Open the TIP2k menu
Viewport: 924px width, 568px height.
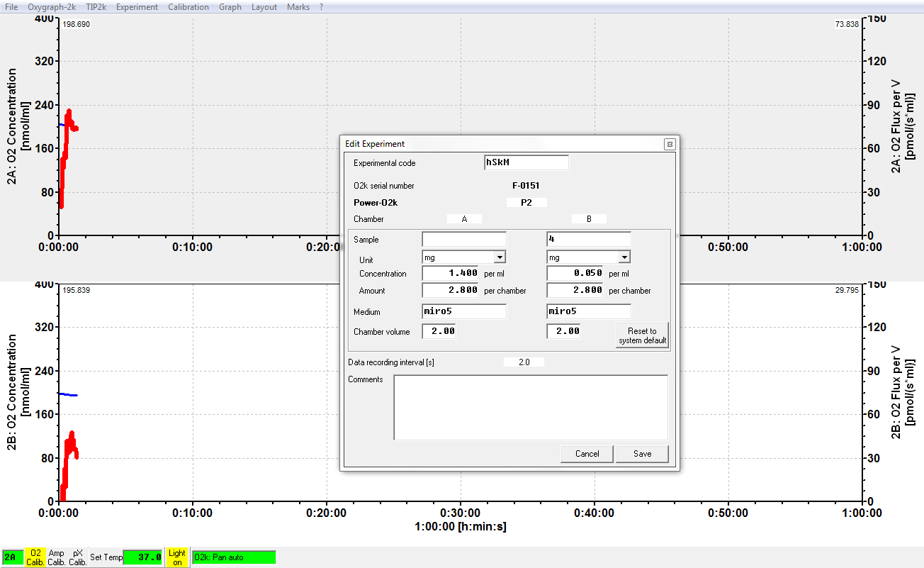click(96, 7)
